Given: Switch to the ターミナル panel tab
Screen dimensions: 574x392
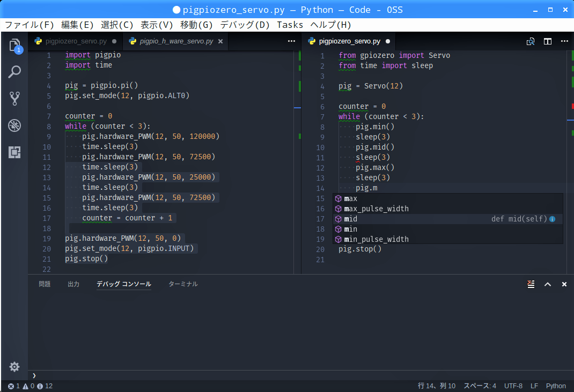Looking at the screenshot, I should point(183,284).
